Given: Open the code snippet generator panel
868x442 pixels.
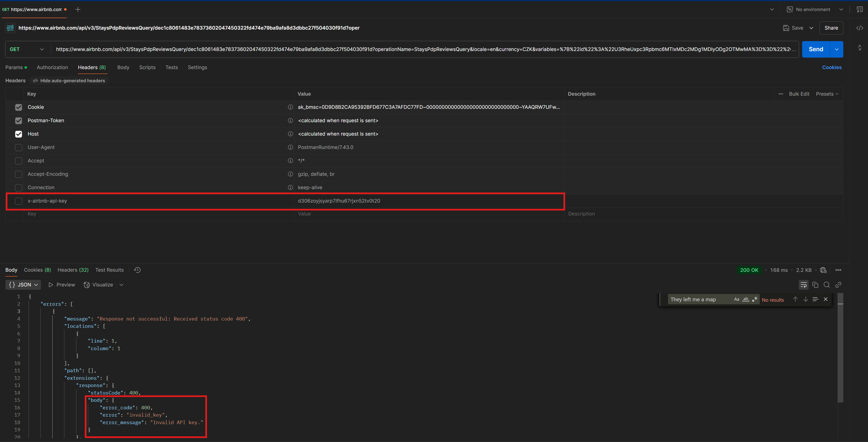Looking at the screenshot, I should [859, 28].
